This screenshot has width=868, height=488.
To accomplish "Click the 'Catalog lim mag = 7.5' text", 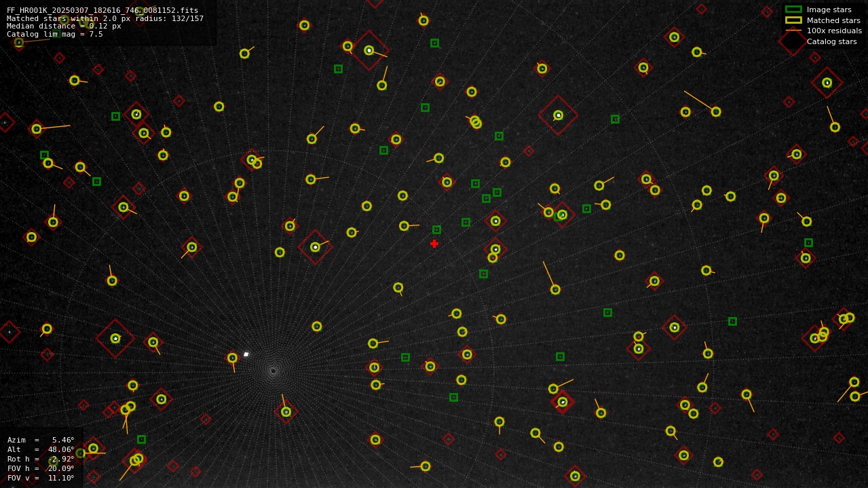I will tap(55, 34).
